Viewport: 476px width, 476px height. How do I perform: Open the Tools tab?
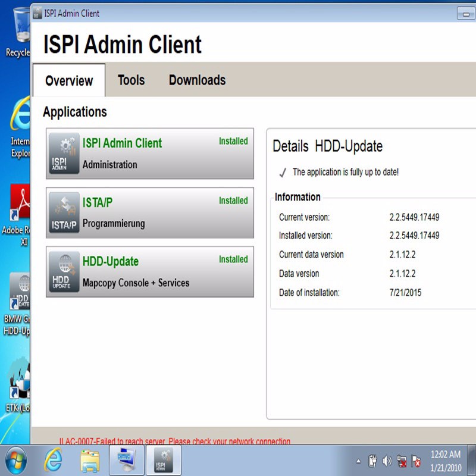pyautogui.click(x=131, y=80)
